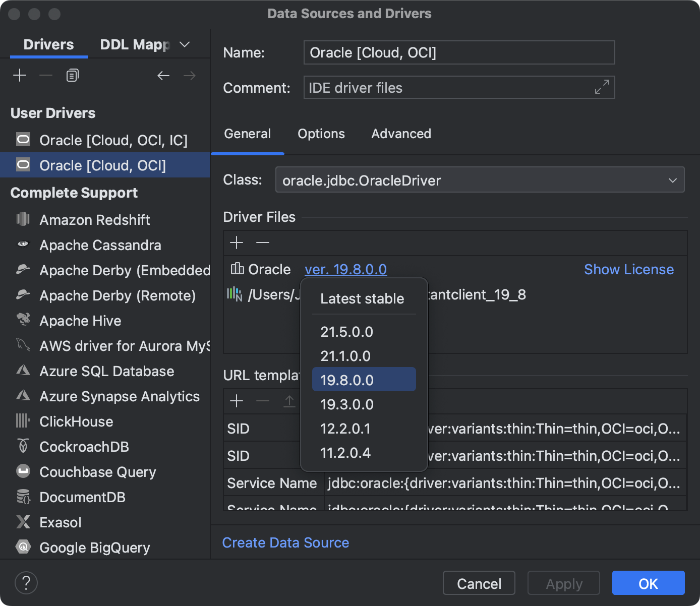Open the DDL Mappings chevron menu
The image size is (700, 606).
pos(185,44)
